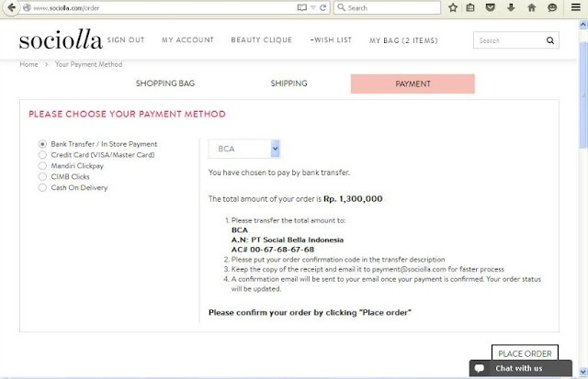The width and height of the screenshot is (588, 379).
Task: Click the site identity globe icon
Action: tap(27, 8)
